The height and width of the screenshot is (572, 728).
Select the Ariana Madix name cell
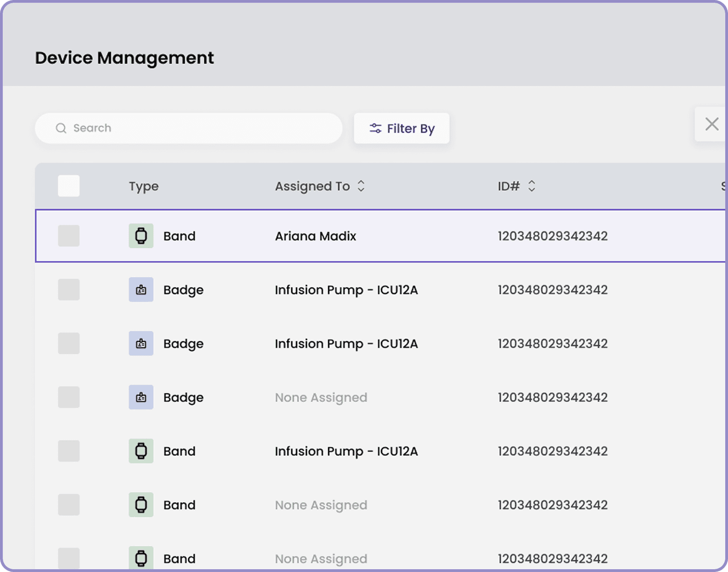[x=315, y=236]
